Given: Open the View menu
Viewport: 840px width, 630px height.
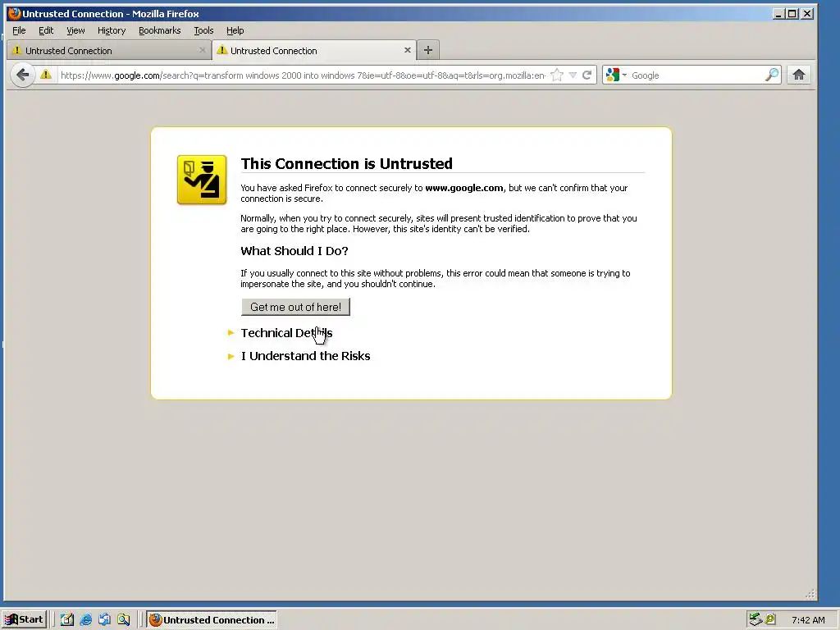Looking at the screenshot, I should [x=75, y=30].
